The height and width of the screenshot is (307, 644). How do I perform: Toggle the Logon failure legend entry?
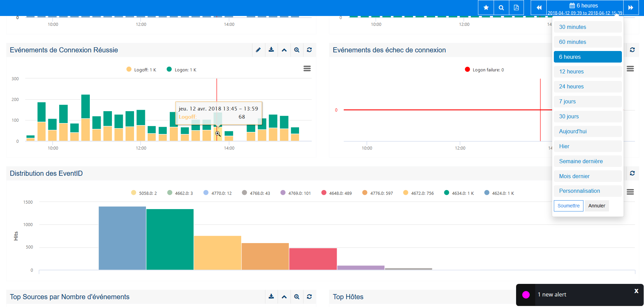coord(484,69)
